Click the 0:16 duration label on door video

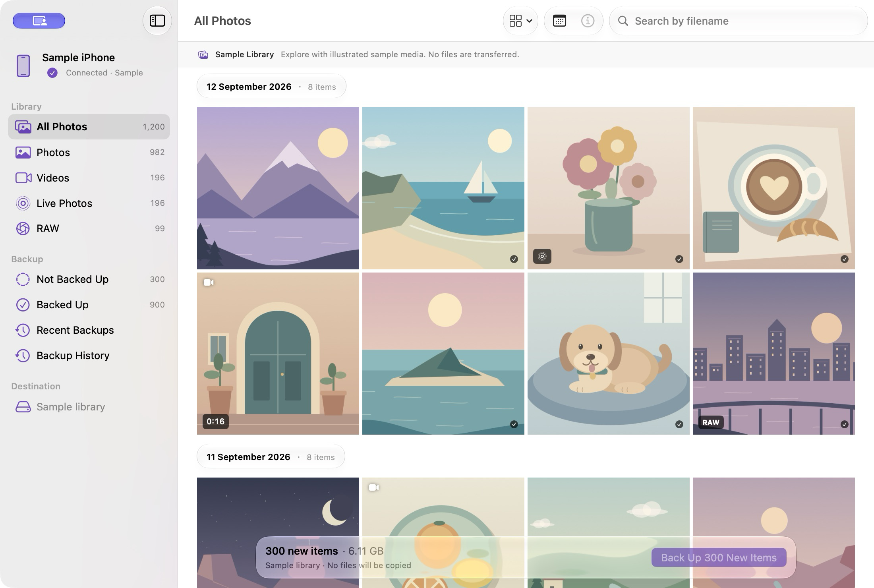[x=215, y=422]
